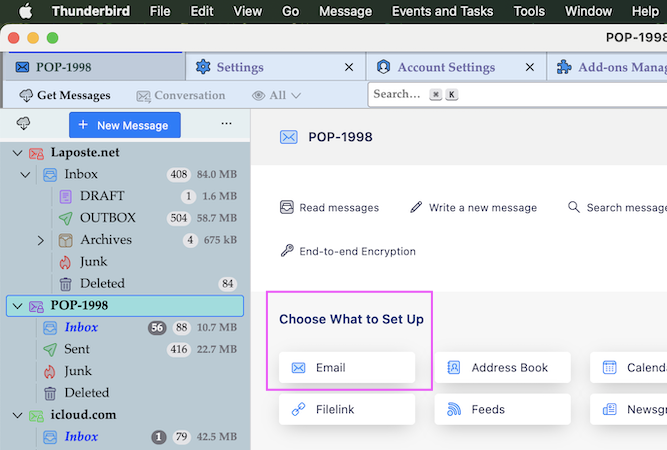The height and width of the screenshot is (450, 667).
Task: Select the POP-1998 account in folder tree
Action: (125, 306)
